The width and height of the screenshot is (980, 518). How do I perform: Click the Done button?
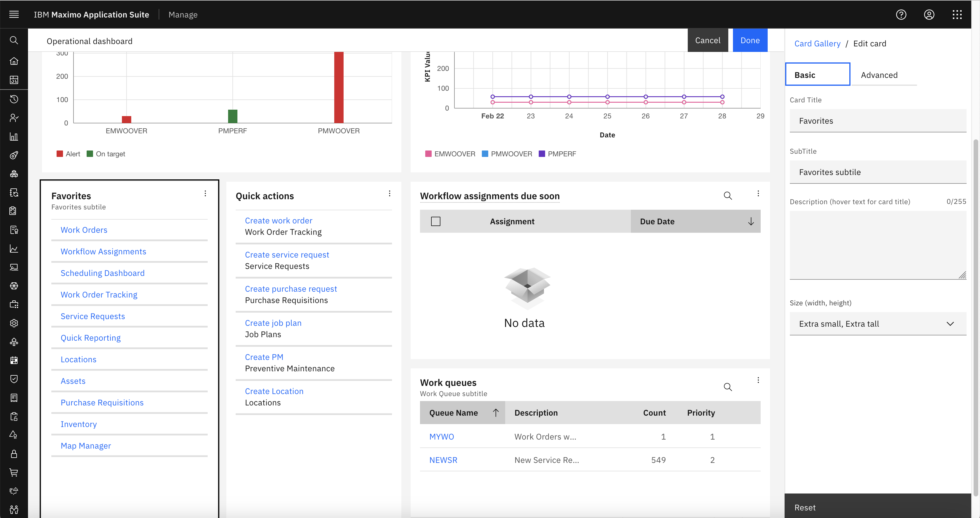(750, 40)
